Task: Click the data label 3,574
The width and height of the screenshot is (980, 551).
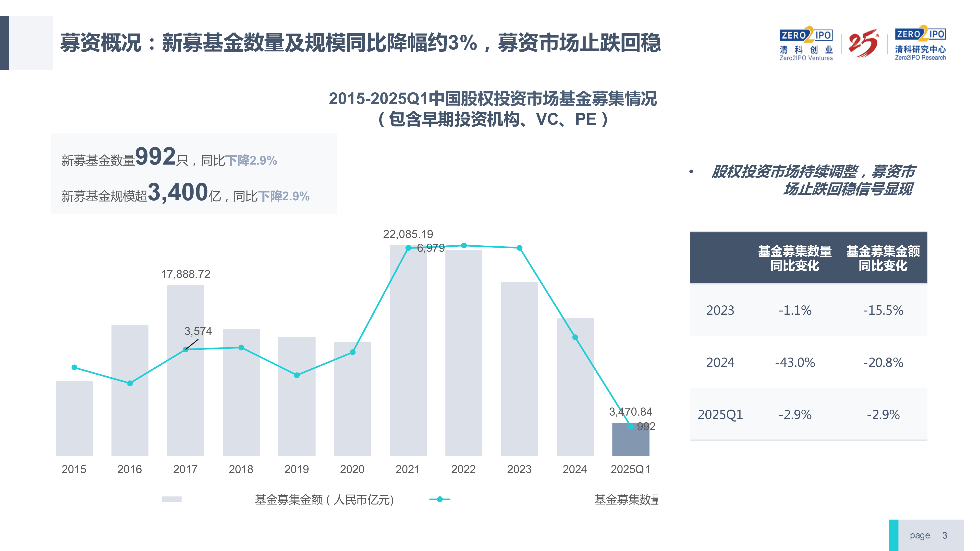Action: (198, 331)
